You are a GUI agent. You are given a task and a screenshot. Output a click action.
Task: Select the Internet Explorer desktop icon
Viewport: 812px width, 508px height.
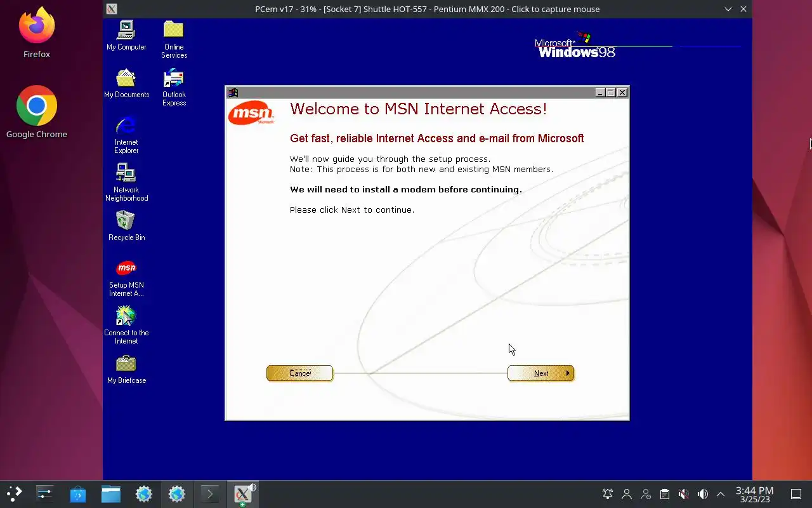[x=126, y=135]
